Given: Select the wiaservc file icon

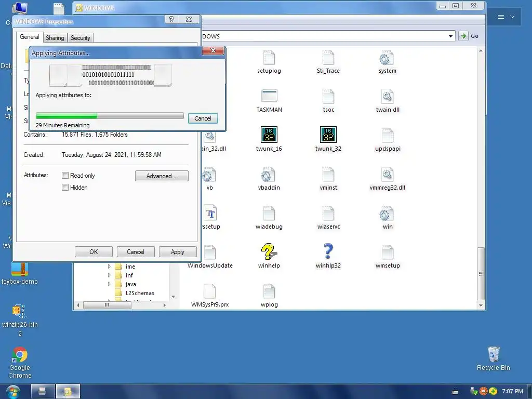Looking at the screenshot, I should pyautogui.click(x=328, y=214).
